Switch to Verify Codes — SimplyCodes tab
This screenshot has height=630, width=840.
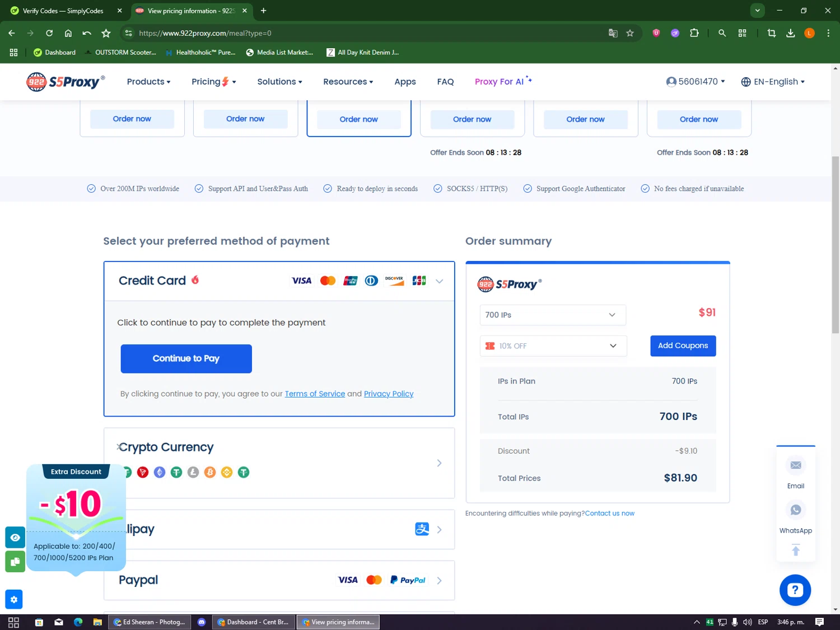pyautogui.click(x=65, y=11)
